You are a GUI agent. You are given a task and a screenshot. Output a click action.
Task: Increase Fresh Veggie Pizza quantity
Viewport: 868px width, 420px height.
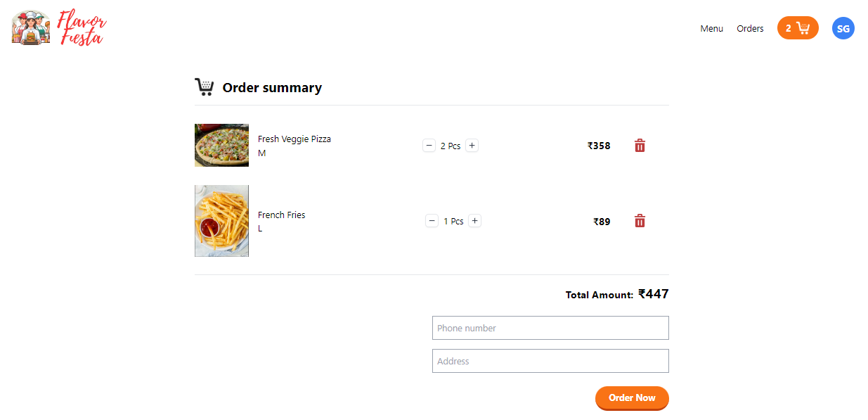pyautogui.click(x=472, y=146)
